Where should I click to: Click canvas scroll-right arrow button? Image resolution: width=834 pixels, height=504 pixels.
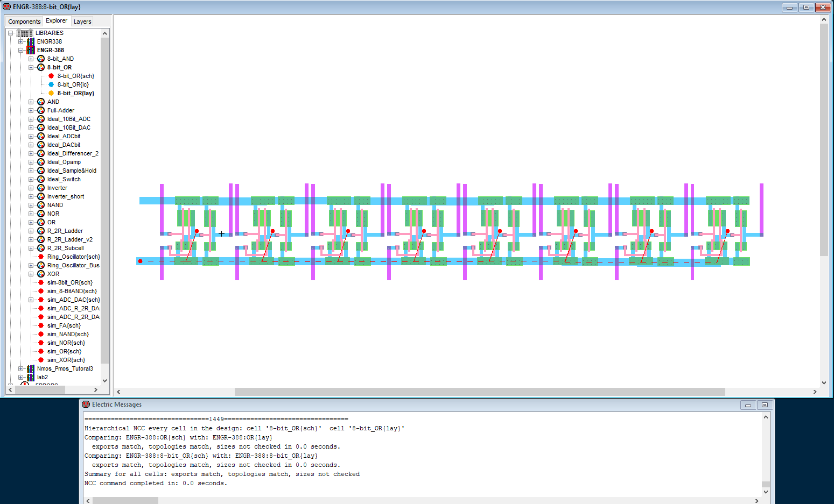tap(815, 392)
